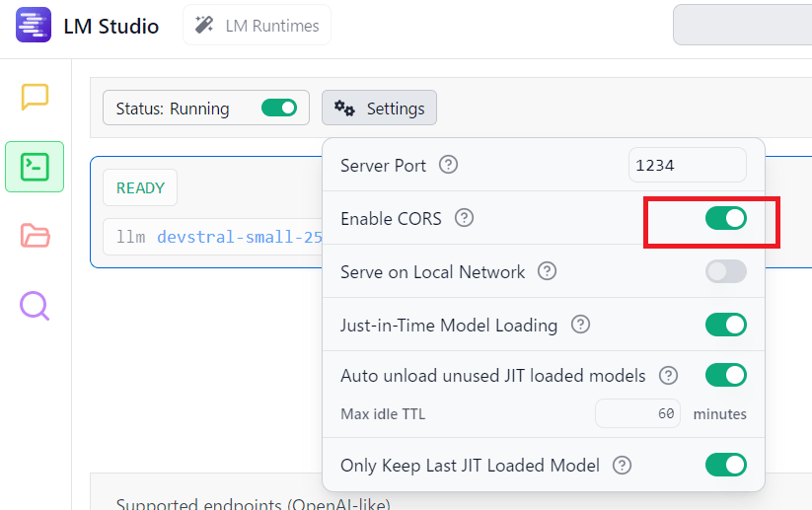Click help icon next to Server Port
The width and height of the screenshot is (812, 510).
[x=448, y=165]
